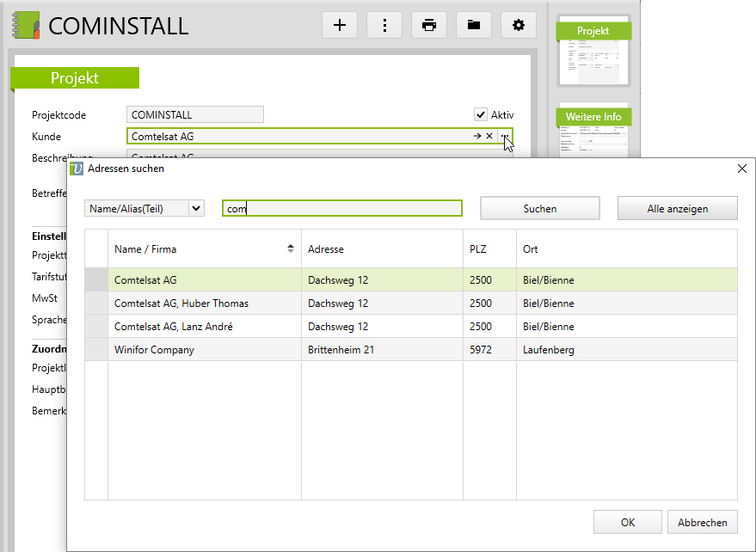
Task: Click the printer icon in the toolbar
Action: click(429, 25)
